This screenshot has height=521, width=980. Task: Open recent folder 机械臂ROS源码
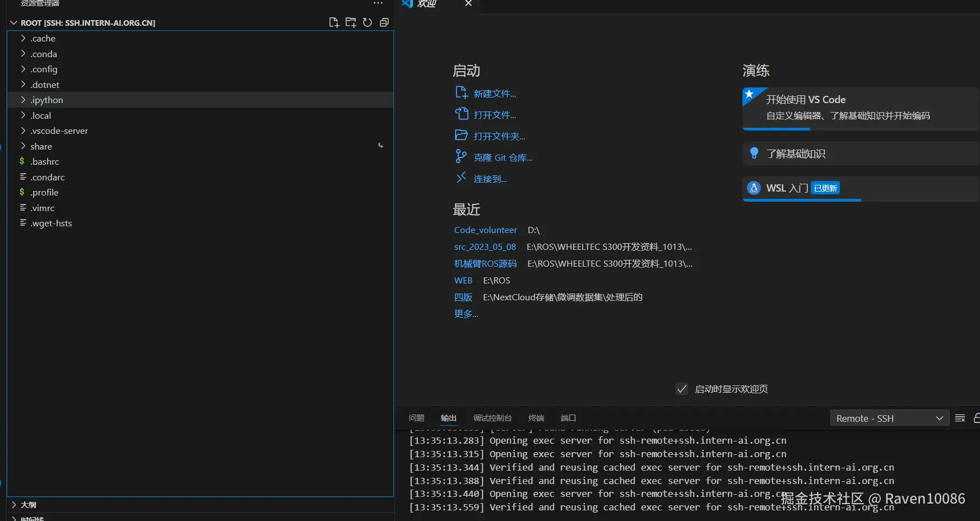(x=485, y=263)
